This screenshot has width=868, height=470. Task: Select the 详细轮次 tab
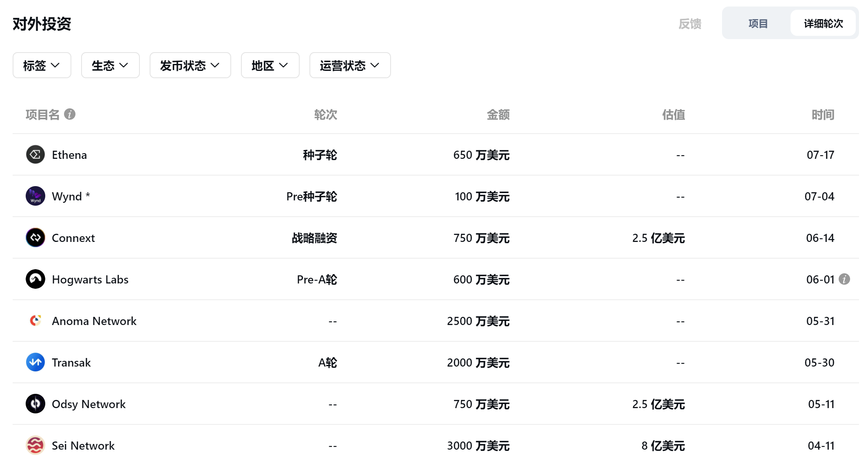823,24
